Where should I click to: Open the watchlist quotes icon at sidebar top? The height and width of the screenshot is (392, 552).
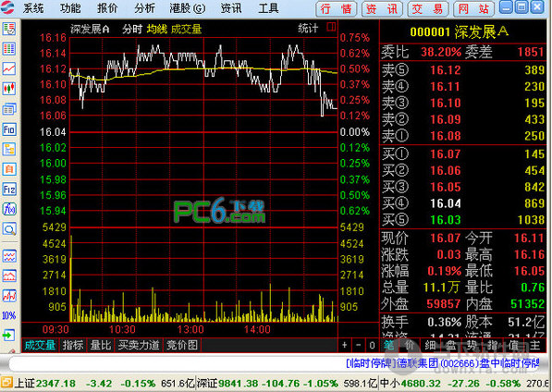coord(9,29)
